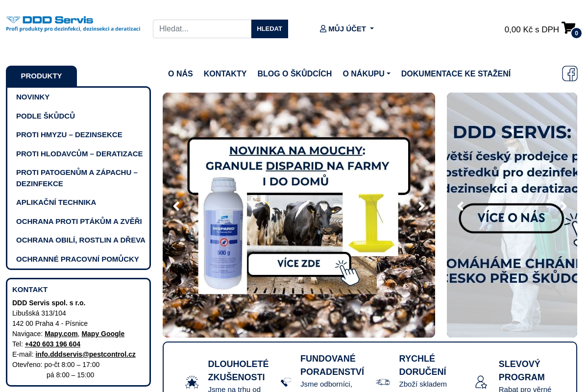Expand the PRODUKTY category menu

(x=41, y=76)
